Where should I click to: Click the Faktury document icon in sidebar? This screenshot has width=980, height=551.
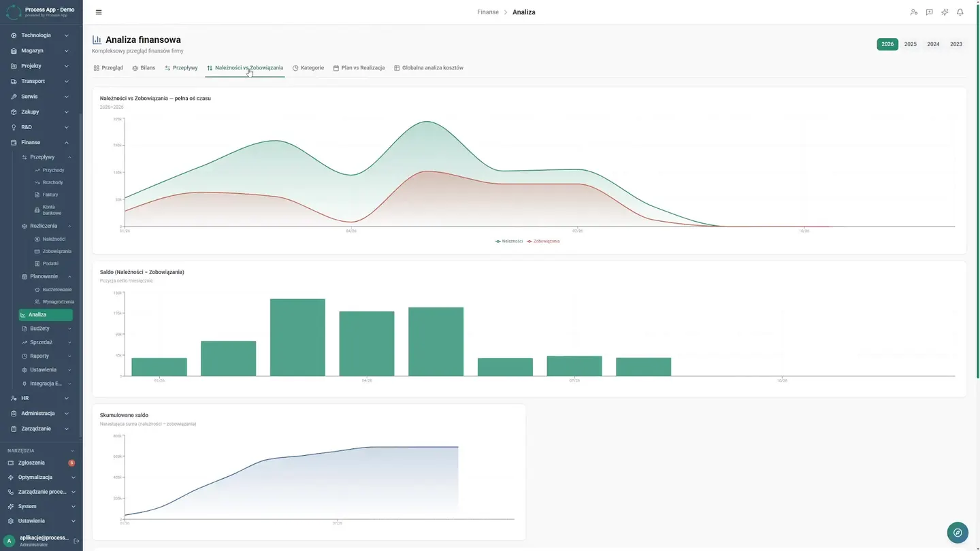point(37,195)
